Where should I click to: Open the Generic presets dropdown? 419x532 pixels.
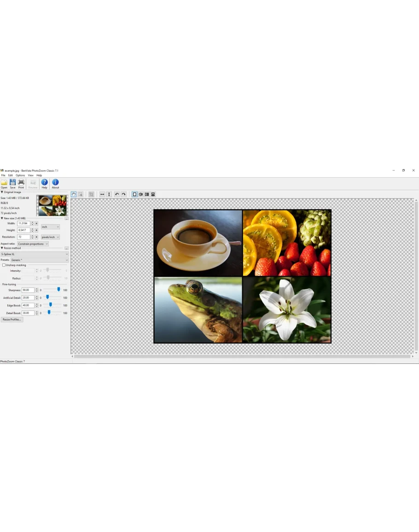point(39,260)
